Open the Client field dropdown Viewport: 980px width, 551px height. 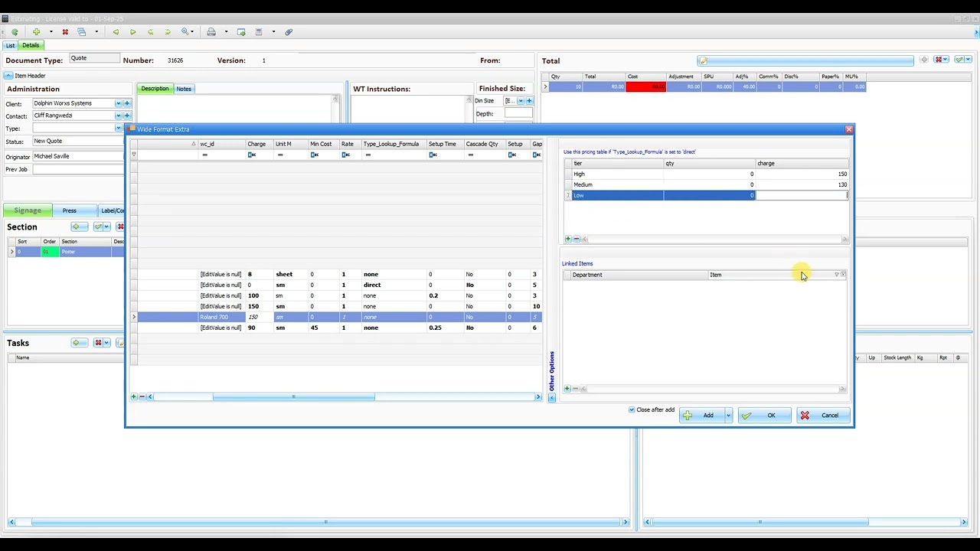point(119,103)
